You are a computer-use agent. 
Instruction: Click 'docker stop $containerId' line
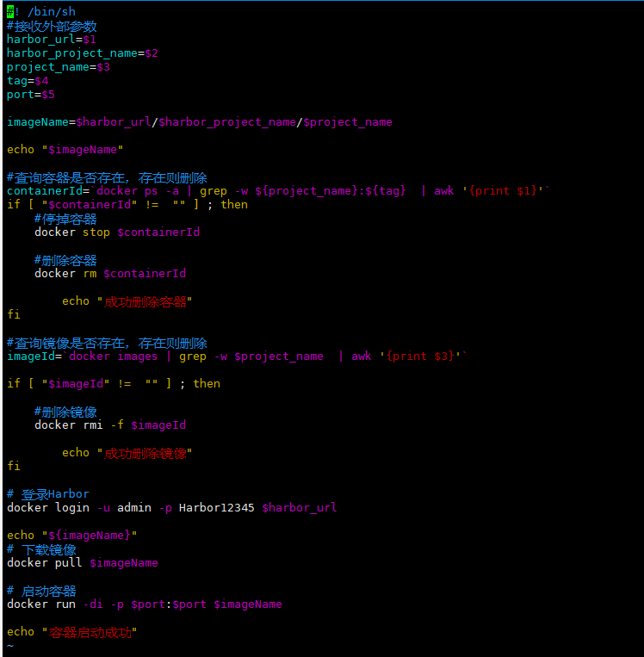[117, 232]
